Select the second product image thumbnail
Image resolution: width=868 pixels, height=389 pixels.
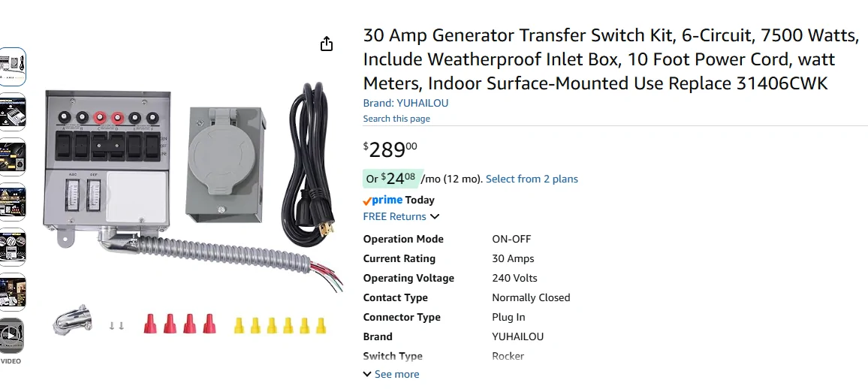click(12, 112)
